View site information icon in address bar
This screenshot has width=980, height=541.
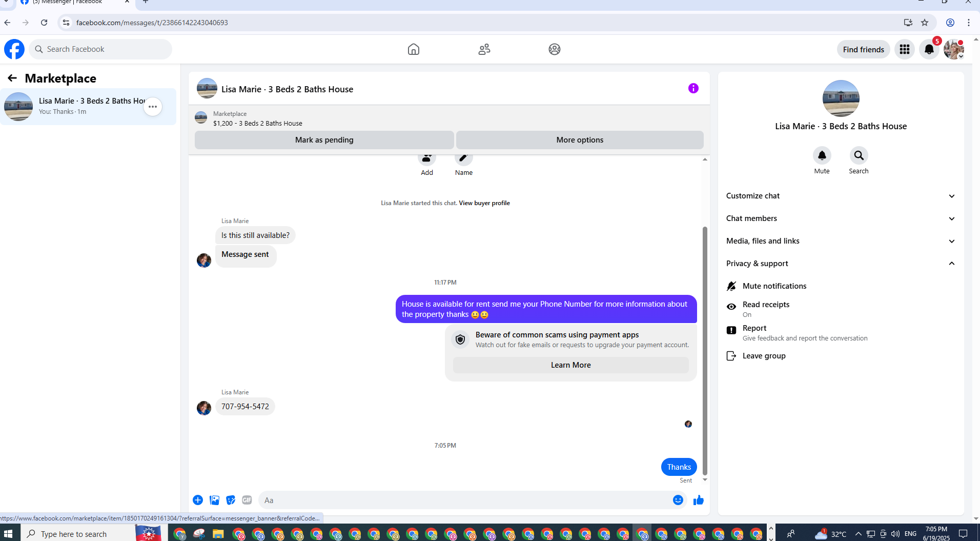66,23
